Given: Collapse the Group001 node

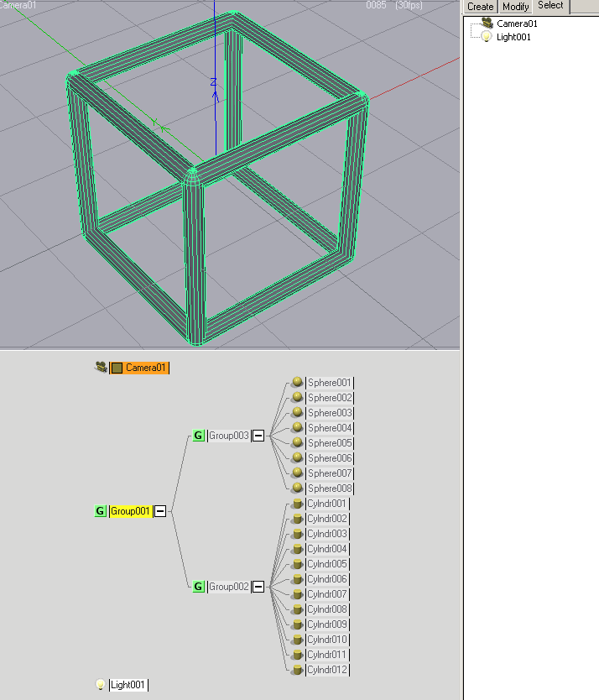Looking at the screenshot, I should pos(160,511).
